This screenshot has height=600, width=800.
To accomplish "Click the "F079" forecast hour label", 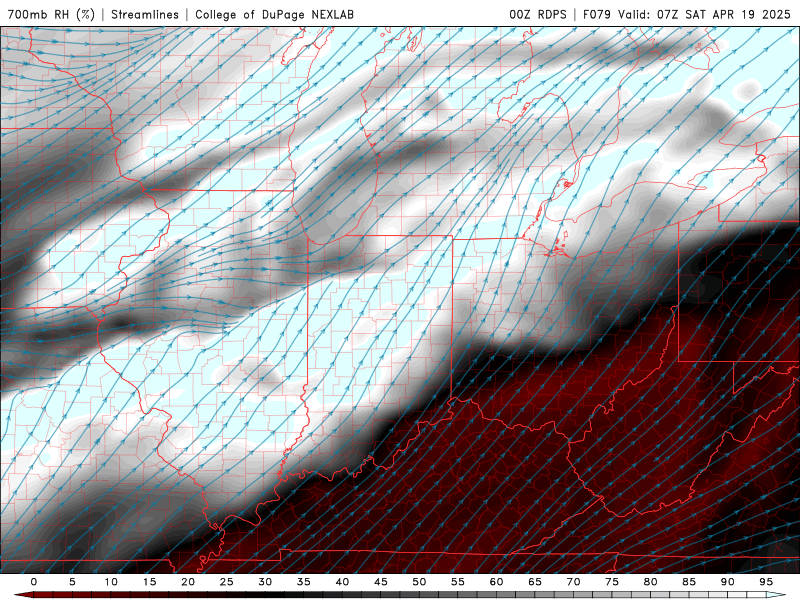I will [x=597, y=14].
